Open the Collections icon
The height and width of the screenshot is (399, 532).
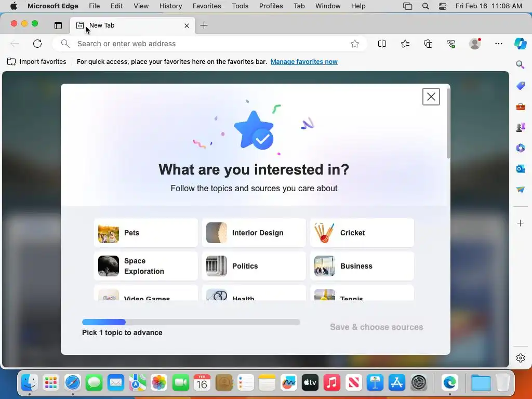(x=428, y=44)
